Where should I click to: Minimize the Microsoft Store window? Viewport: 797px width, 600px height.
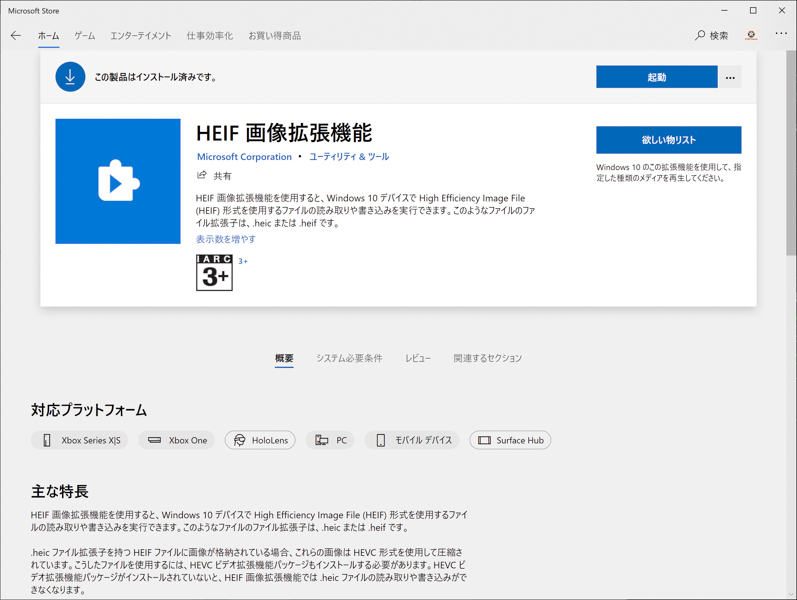click(724, 10)
